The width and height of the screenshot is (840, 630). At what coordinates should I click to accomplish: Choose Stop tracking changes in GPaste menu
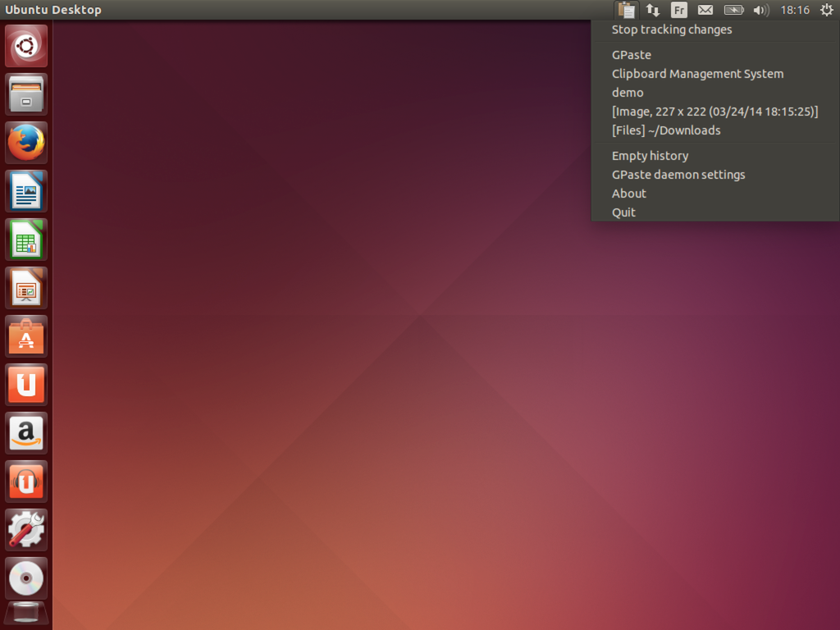coord(715,30)
